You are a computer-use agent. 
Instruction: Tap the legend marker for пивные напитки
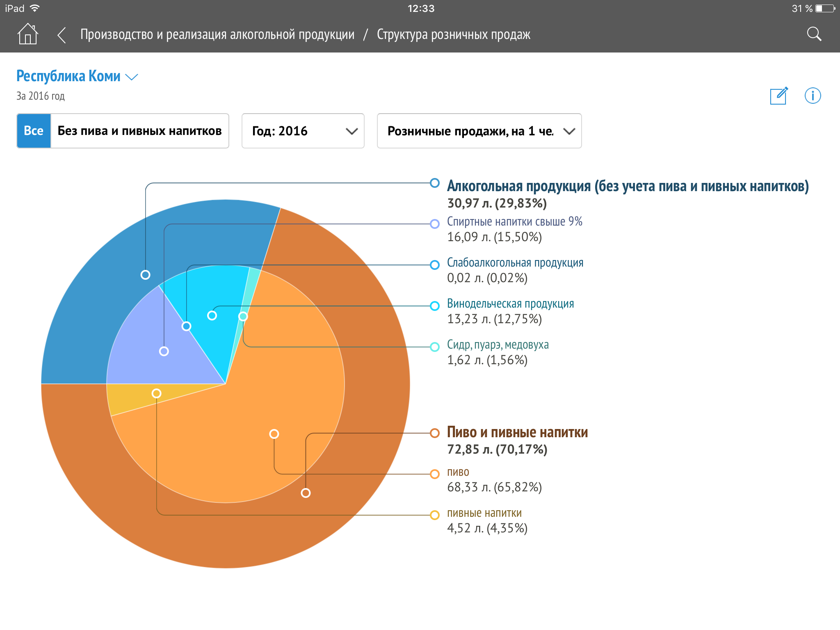[x=435, y=515]
